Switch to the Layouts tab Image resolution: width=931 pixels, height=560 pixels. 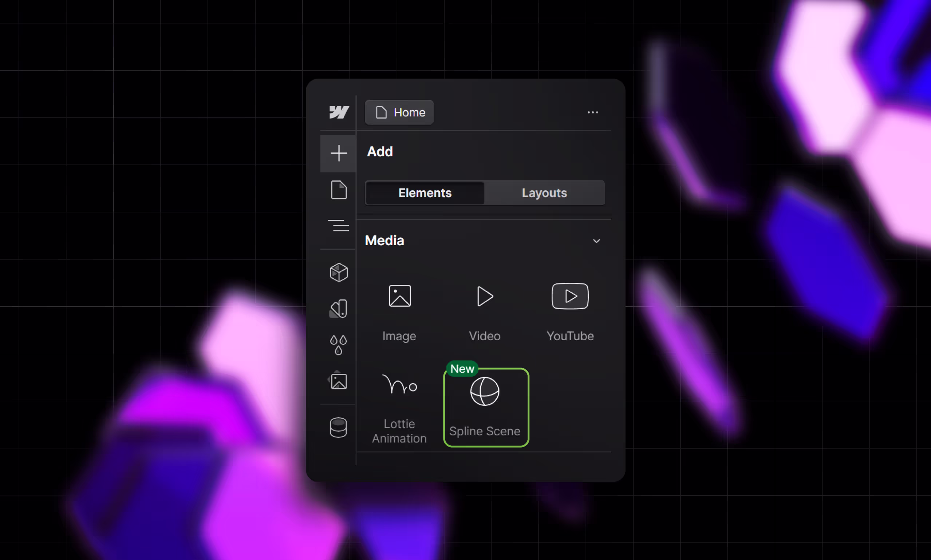click(544, 193)
